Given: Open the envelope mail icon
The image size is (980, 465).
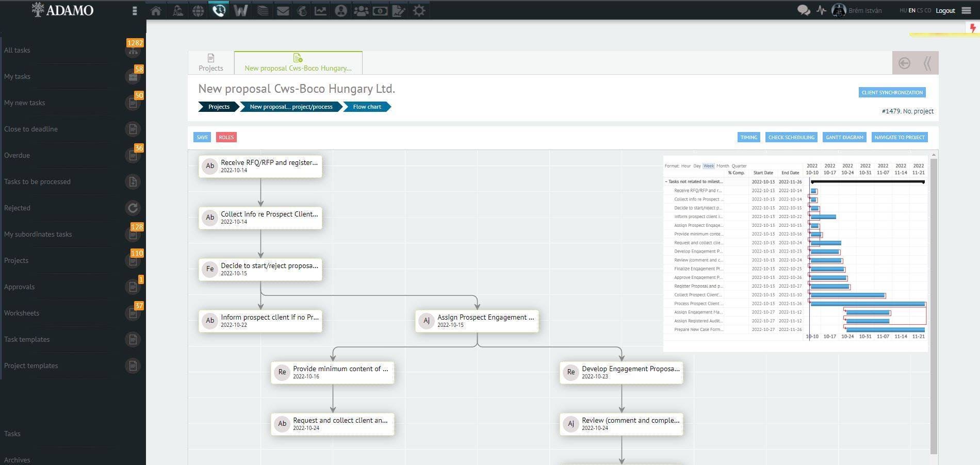Looking at the screenshot, I should coord(283,10).
